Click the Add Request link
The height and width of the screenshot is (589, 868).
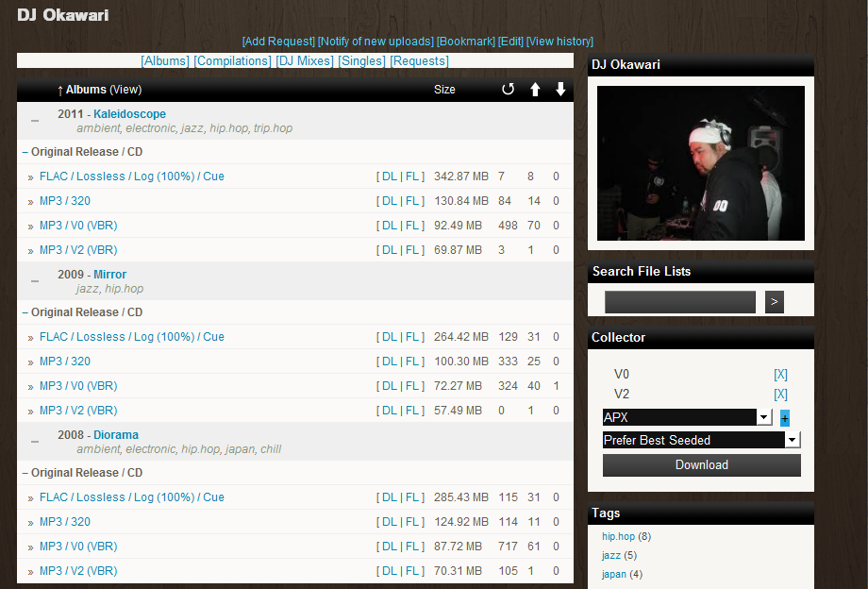(278, 42)
